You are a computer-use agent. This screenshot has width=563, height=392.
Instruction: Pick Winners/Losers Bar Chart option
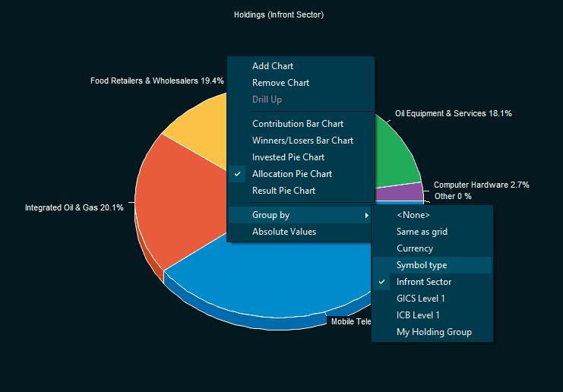click(301, 141)
